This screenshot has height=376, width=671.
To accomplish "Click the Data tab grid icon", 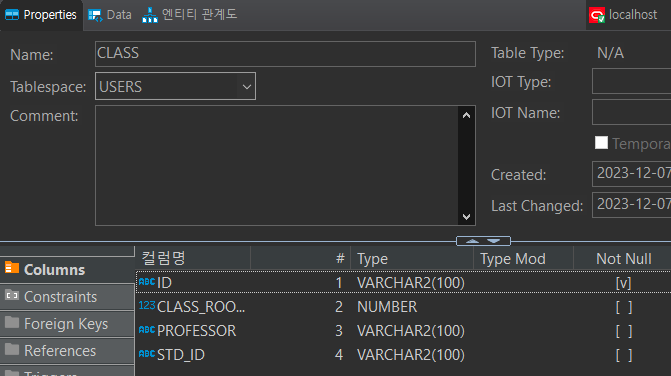I will coord(95,15).
